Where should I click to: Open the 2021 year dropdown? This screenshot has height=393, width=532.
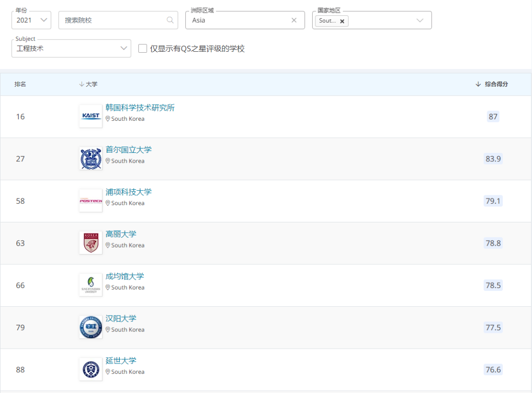pos(32,20)
